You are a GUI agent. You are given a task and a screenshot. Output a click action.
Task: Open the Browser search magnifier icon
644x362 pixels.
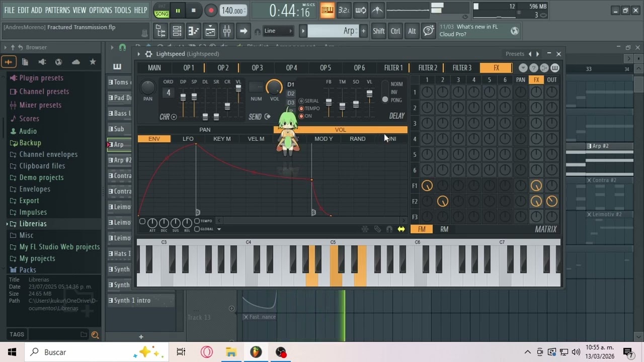click(95, 335)
